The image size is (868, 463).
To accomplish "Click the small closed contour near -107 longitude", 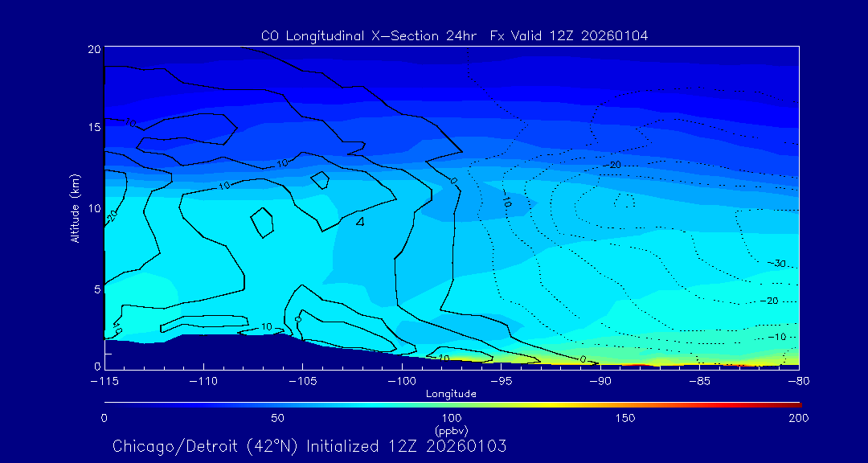I will coord(262,222).
